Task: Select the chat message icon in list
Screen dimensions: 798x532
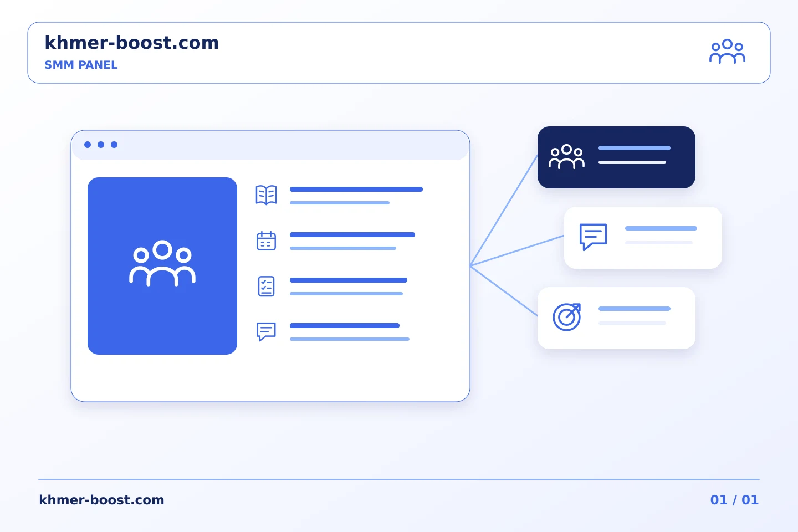Action: pos(266,331)
